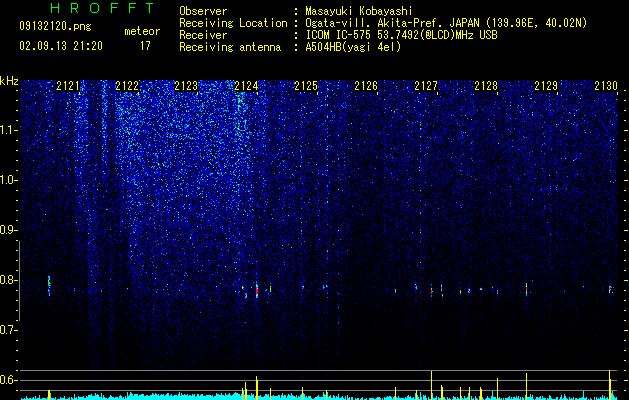The height and width of the screenshot is (400, 629).
Task: Click the HROFFT title text
Action: (103, 8)
